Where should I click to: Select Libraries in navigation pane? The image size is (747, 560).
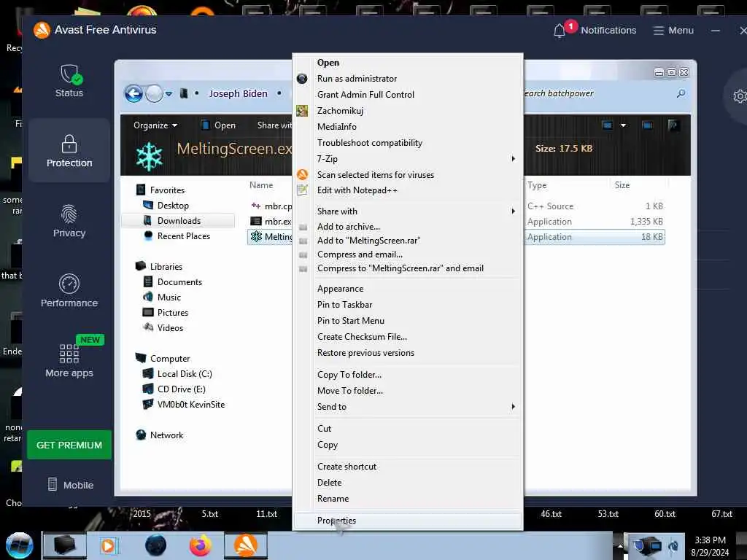tap(159, 267)
